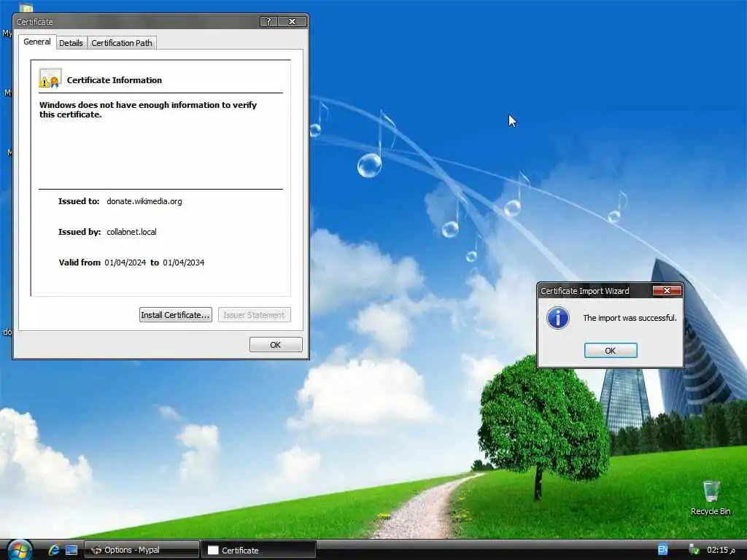
Task: Launch Internet Explorer from the quick launch
Action: point(53,550)
